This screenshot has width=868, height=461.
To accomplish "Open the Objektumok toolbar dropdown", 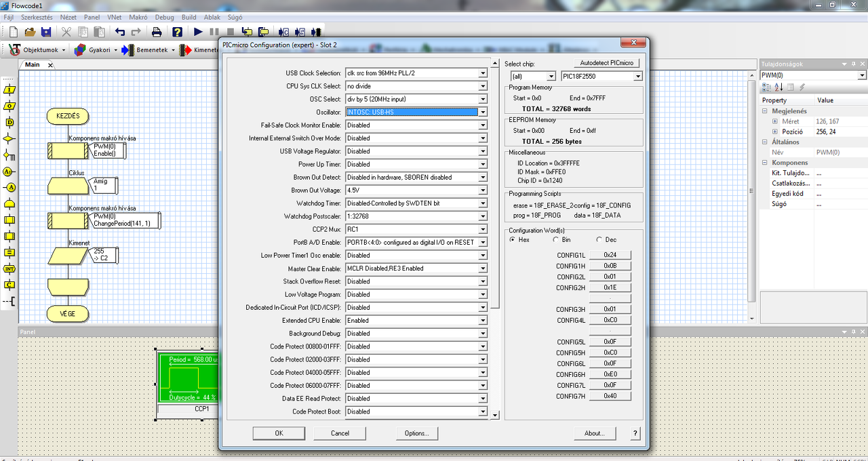I will (64, 50).
